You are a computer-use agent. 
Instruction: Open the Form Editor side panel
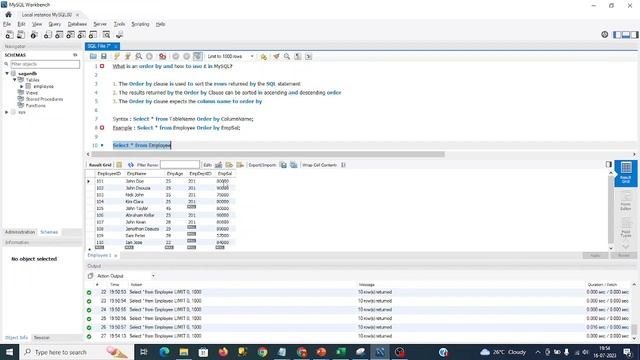[x=626, y=201]
